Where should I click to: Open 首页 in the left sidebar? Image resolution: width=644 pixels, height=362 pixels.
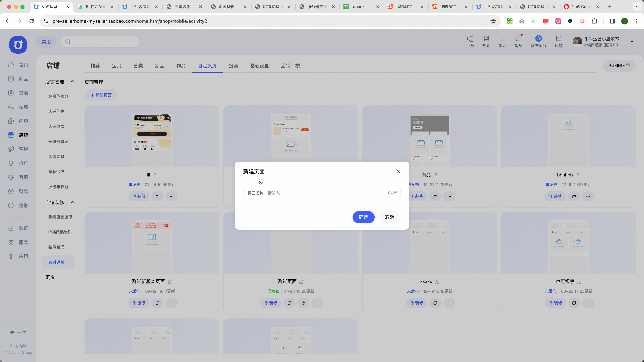[18, 65]
